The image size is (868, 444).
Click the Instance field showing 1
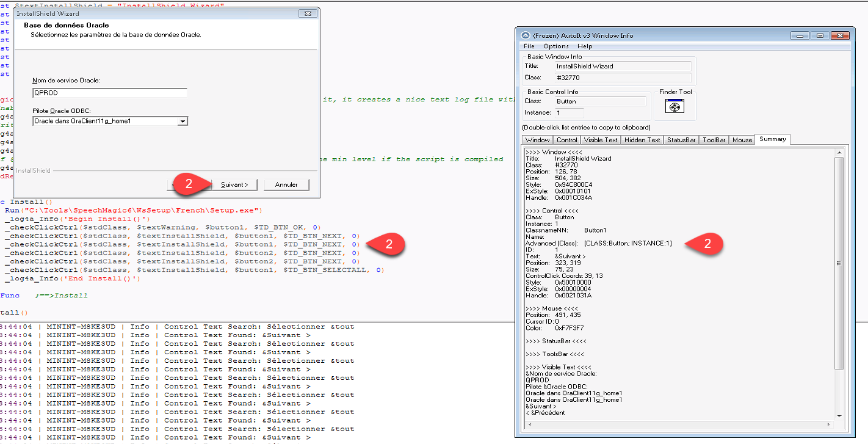tap(569, 113)
